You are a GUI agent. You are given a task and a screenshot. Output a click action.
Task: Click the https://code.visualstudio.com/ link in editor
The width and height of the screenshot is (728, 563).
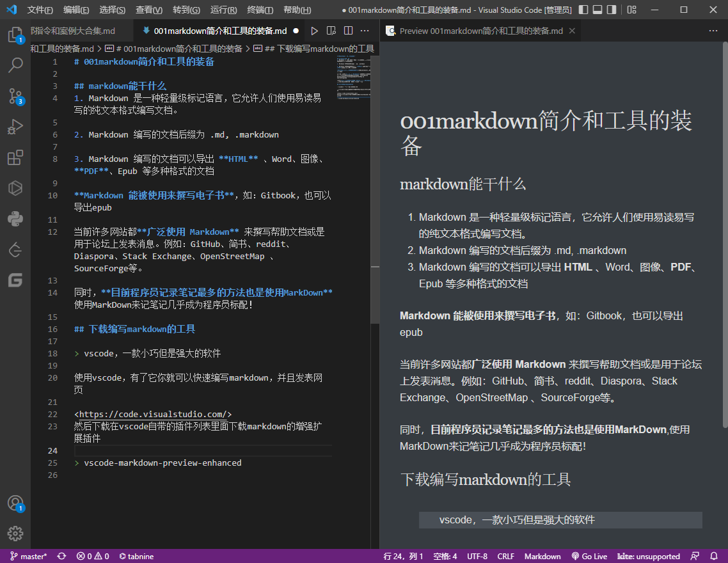153,414
